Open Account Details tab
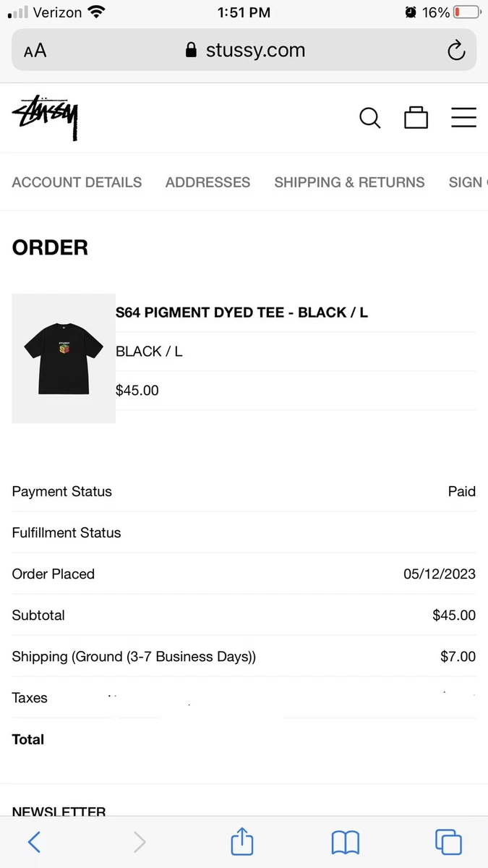The image size is (488, 868). tap(77, 182)
